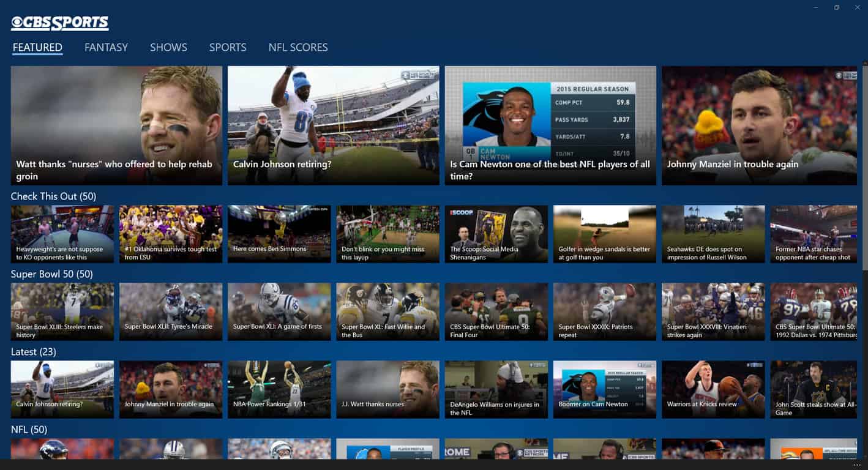Open John Scott steals show at All-Star Game
Viewport: 868px width, 470px height.
tap(814, 389)
